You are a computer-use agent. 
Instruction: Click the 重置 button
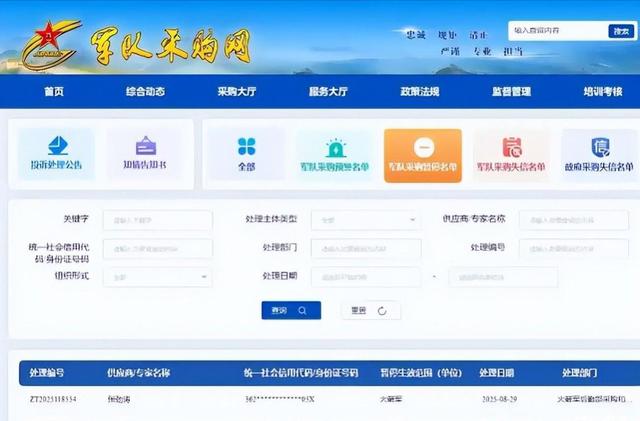click(371, 310)
